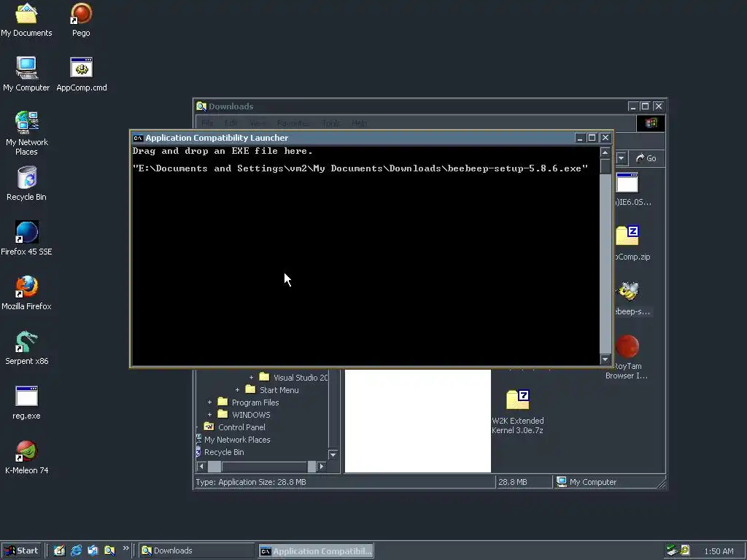Open the Start menu
This screenshot has width=747, height=560.
pyautogui.click(x=22, y=551)
